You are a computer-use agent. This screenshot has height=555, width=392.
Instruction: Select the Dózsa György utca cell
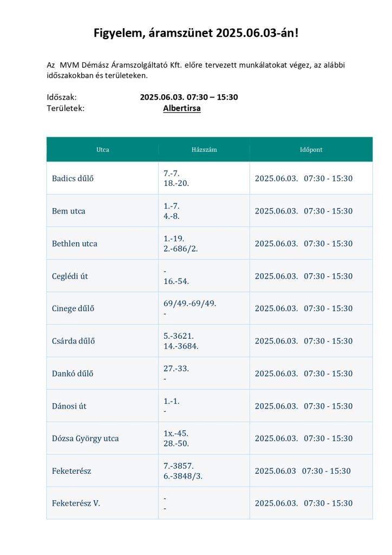[x=85, y=438]
